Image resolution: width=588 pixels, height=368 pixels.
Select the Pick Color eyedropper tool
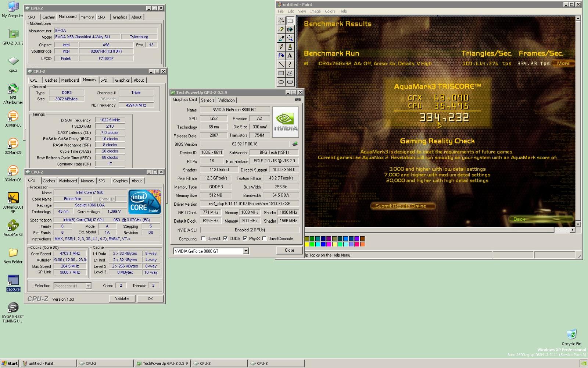281,38
